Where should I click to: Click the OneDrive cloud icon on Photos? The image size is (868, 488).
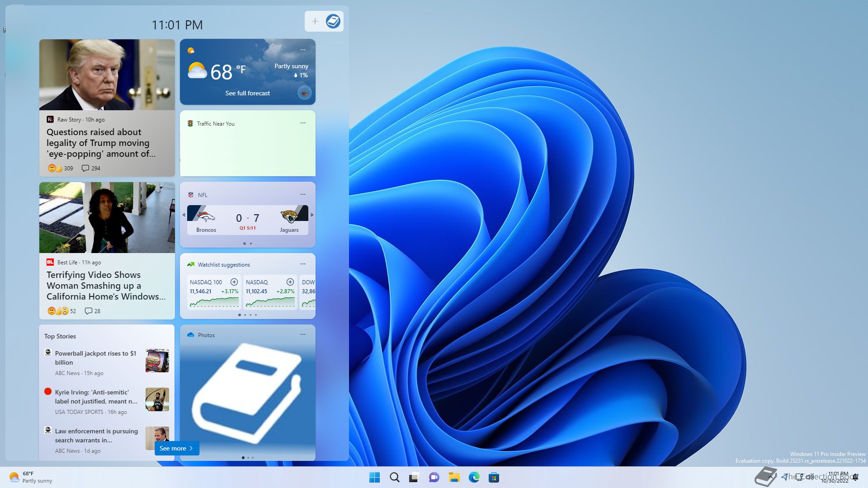(191, 335)
